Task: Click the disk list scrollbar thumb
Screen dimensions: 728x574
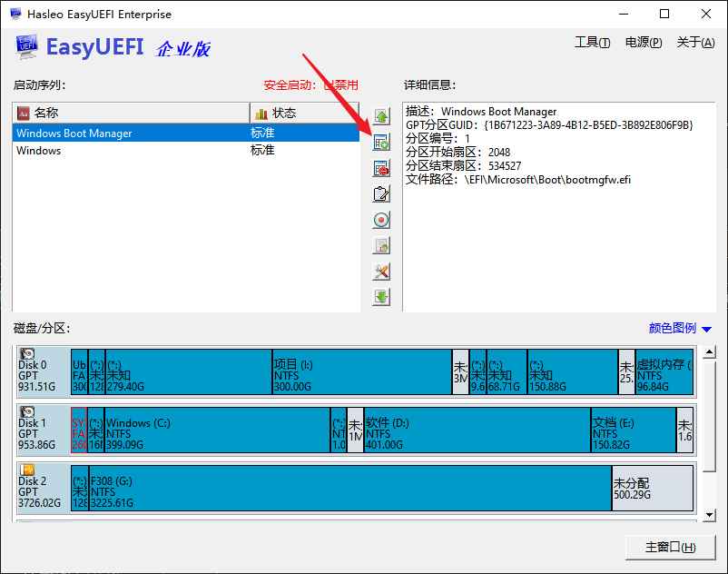Action: [x=709, y=416]
